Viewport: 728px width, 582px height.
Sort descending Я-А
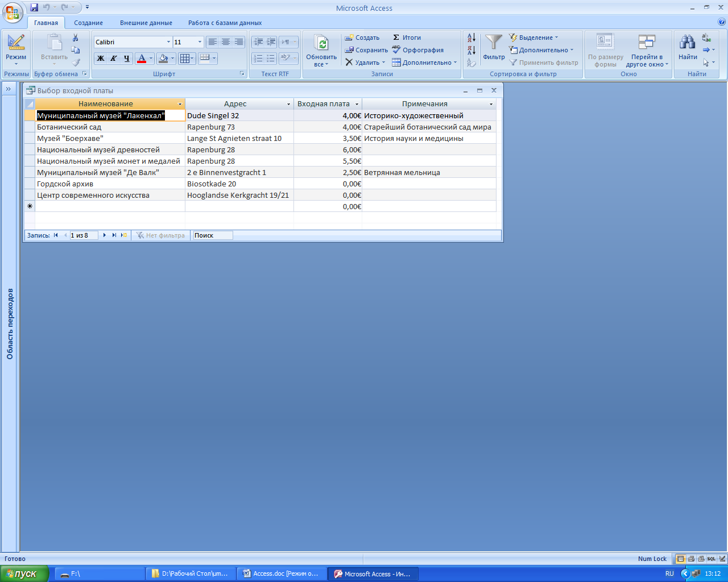tap(471, 50)
